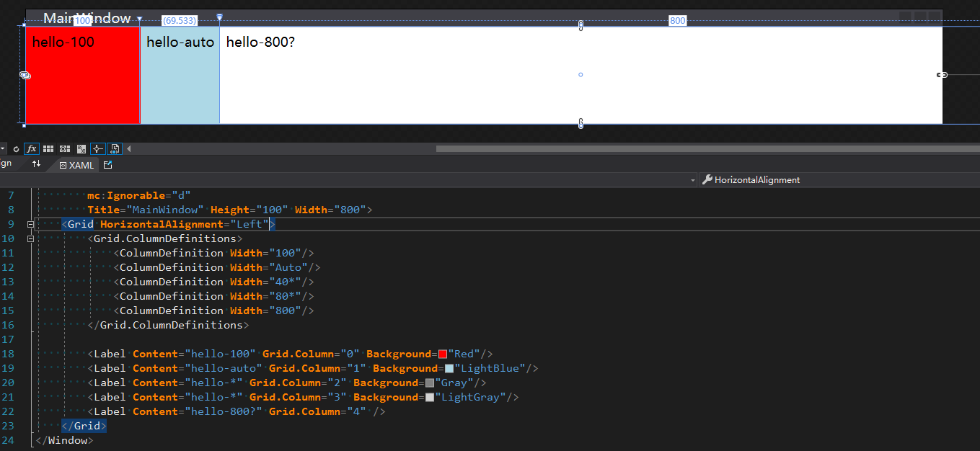Open the zoom level dropdown
980x451 pixels.
(3, 148)
